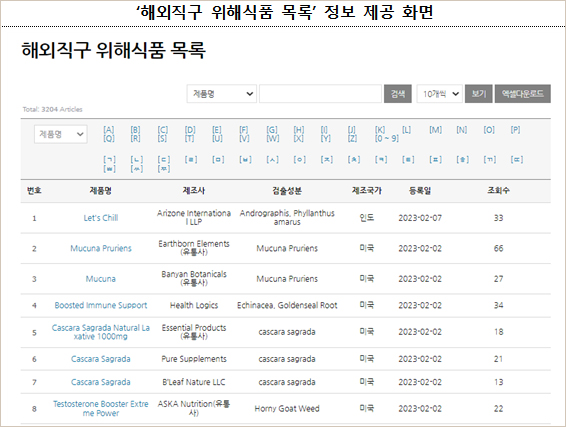Open the 10개씩 items-per-page dropdown

pos(439,94)
